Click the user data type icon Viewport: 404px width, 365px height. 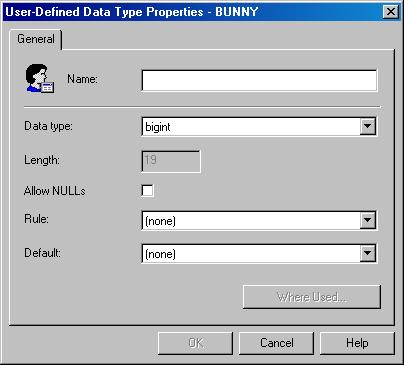[x=40, y=79]
